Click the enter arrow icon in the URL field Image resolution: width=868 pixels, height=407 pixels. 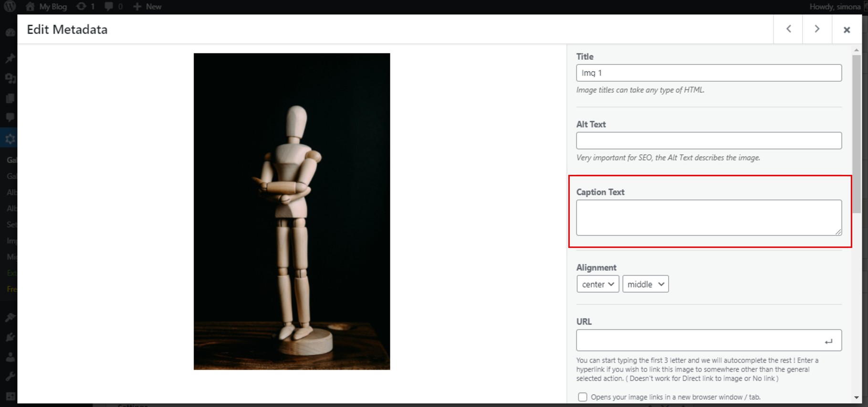(x=828, y=341)
